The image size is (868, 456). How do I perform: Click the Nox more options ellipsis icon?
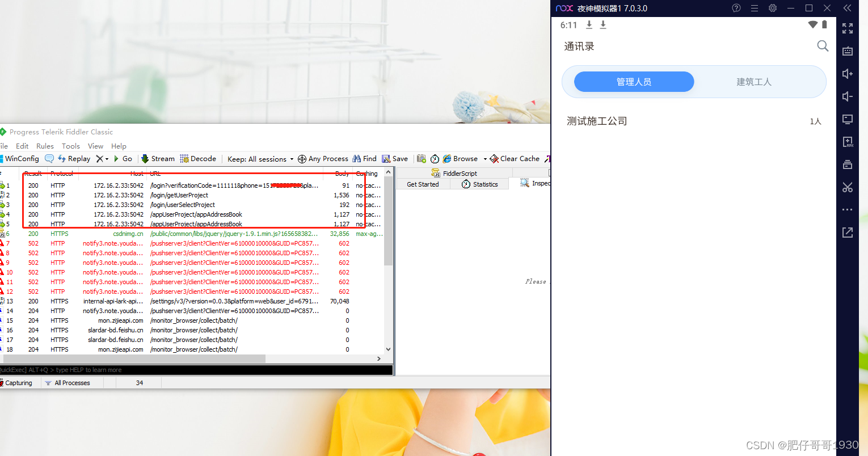click(x=848, y=210)
